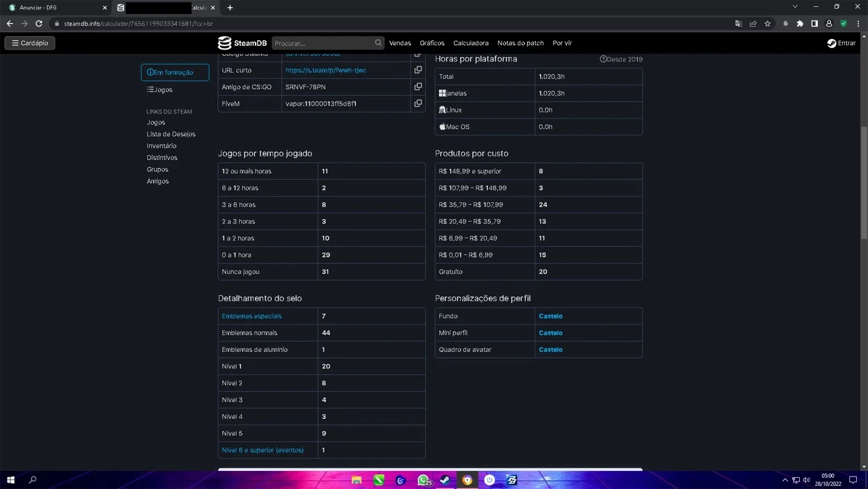Click the help icon beside Desde 2019

coord(603,59)
